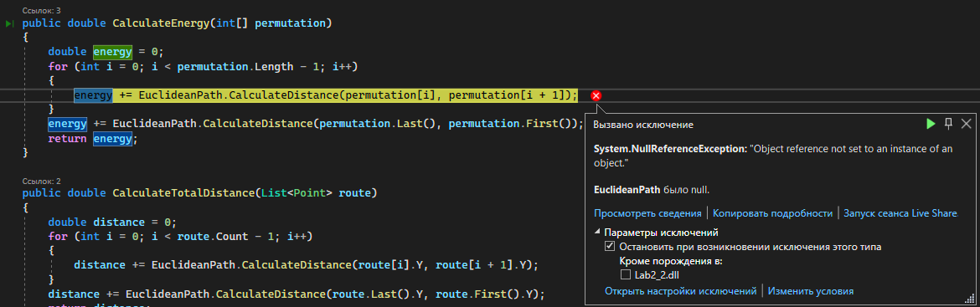Toggle break when this exception type is thrown

(x=610, y=247)
